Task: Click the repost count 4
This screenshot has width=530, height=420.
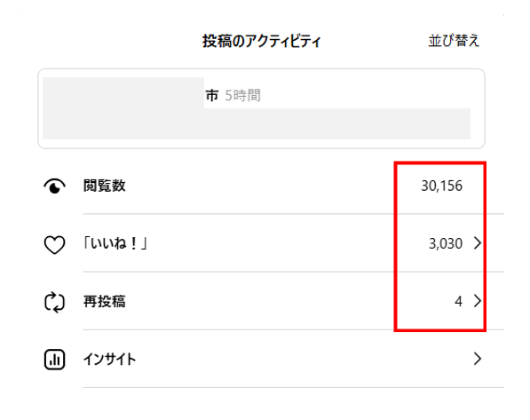Action: point(458,301)
